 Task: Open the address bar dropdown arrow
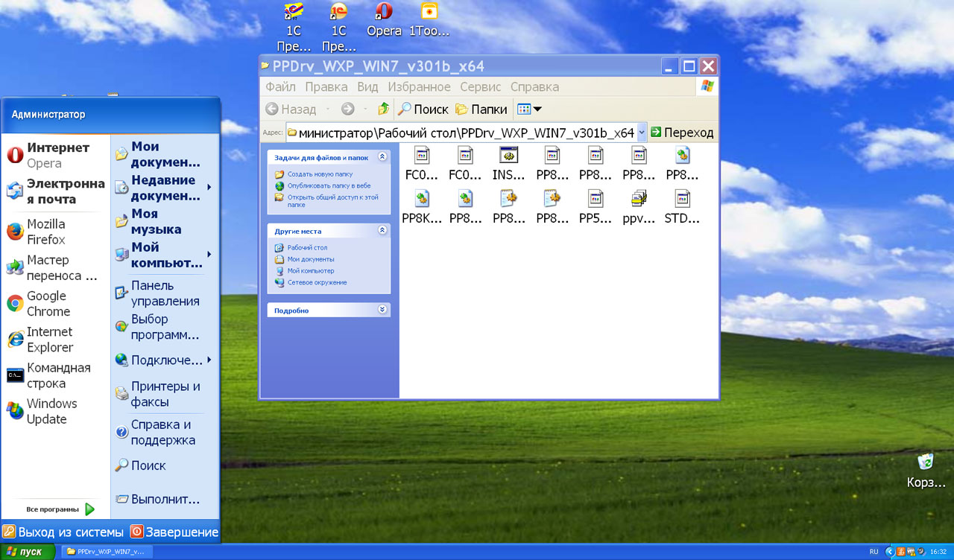(x=642, y=133)
